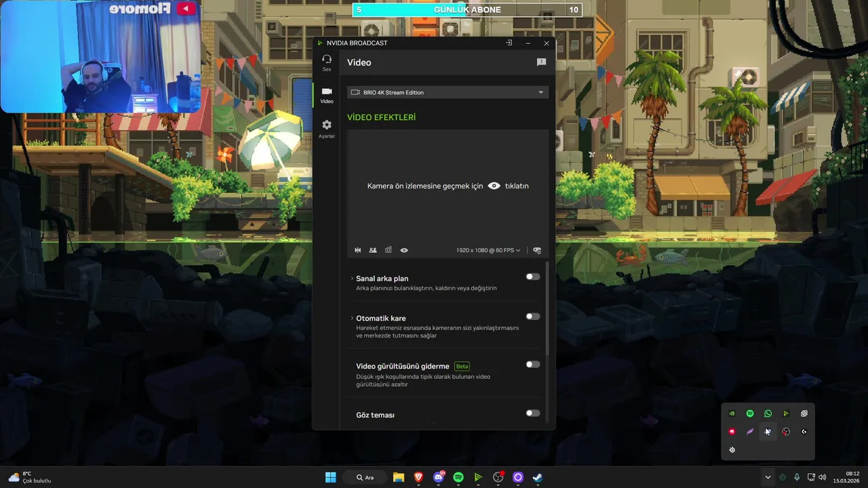Click the VİDEO EFEKTLERİ heading
Image resolution: width=868 pixels, height=488 pixels.
[x=381, y=117]
